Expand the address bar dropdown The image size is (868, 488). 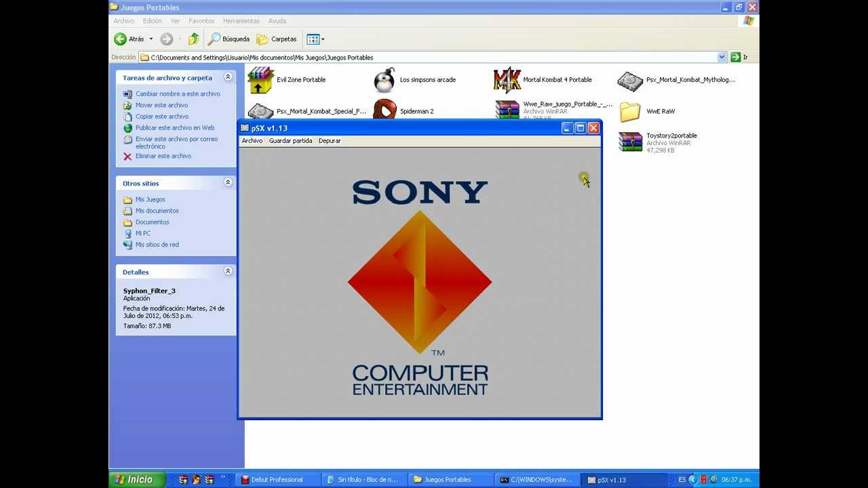coord(722,58)
